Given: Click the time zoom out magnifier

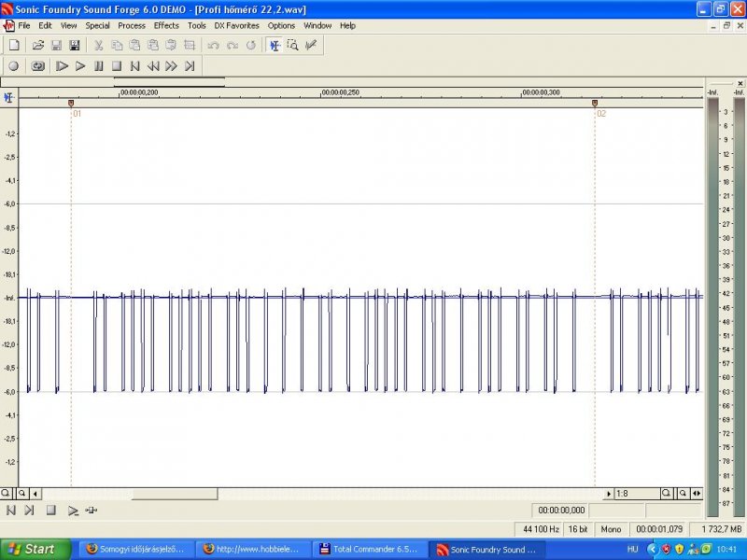Looking at the screenshot, I should 683,494.
